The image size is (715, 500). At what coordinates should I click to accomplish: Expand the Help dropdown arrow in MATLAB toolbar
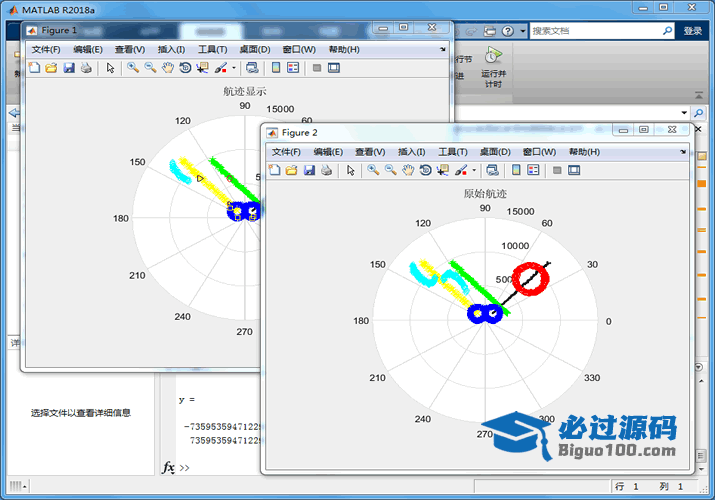[521, 31]
